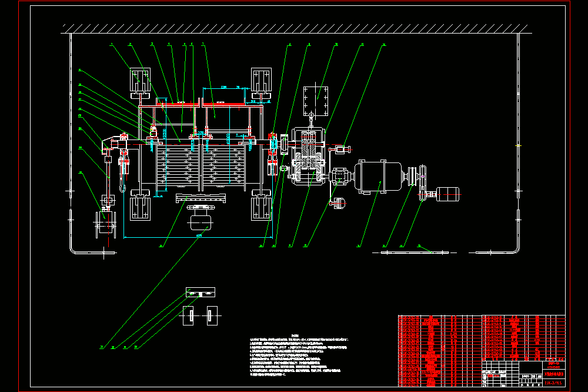The width and height of the screenshot is (588, 392).
Task: Click part balloon number 1 at top
Action: [112, 44]
